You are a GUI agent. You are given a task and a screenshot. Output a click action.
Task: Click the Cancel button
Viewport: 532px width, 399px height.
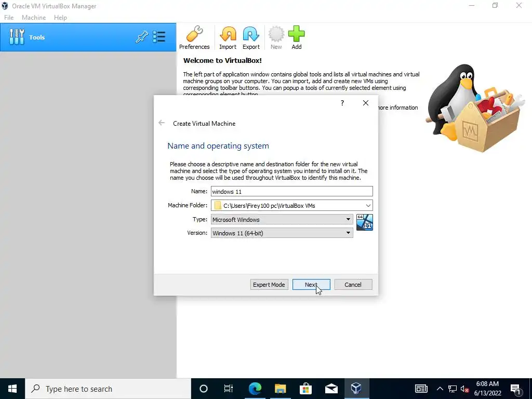(353, 285)
